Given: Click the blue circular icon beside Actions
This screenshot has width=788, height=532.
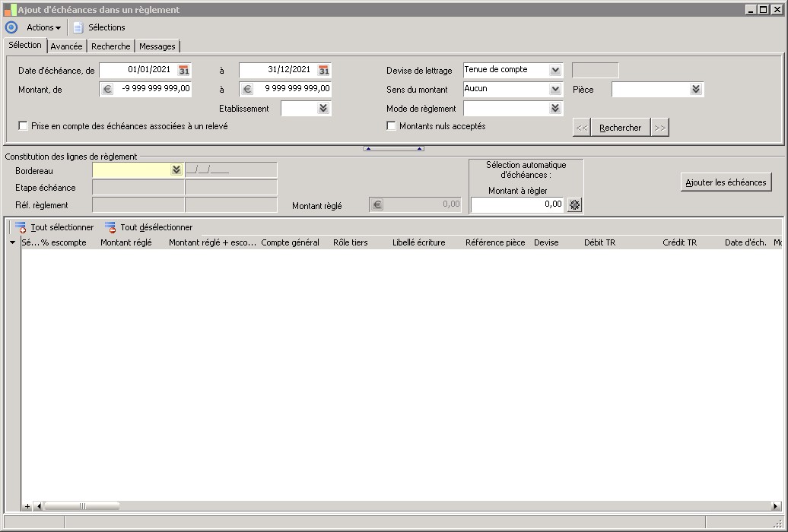Looking at the screenshot, I should click(x=11, y=27).
